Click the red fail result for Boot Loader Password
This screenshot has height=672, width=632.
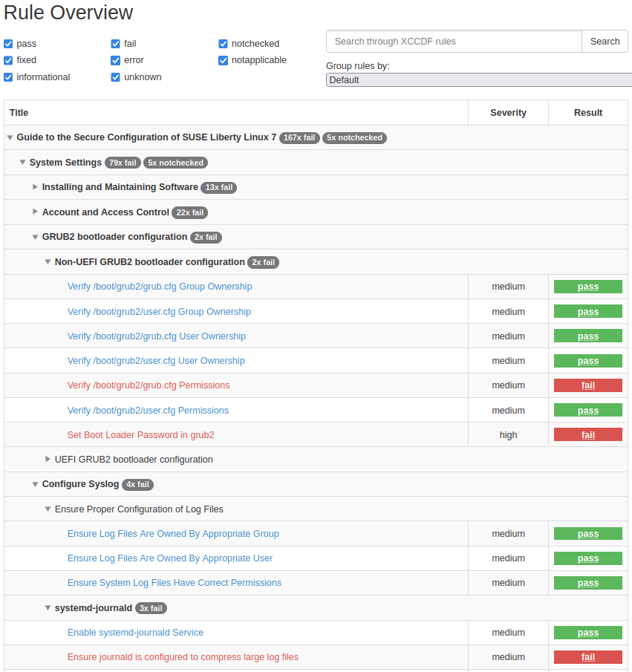(x=587, y=435)
